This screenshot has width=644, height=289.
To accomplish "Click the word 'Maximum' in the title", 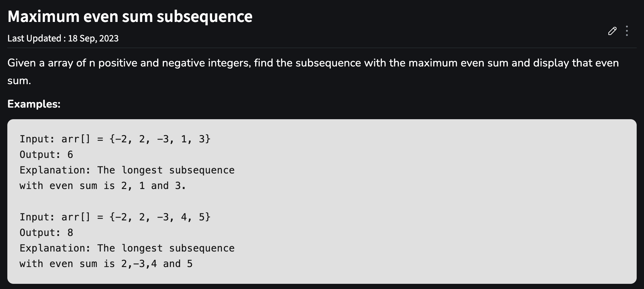I will [43, 16].
